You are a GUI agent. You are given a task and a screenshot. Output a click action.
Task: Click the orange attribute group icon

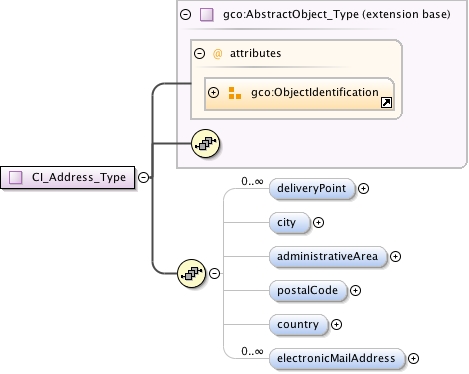(235, 93)
